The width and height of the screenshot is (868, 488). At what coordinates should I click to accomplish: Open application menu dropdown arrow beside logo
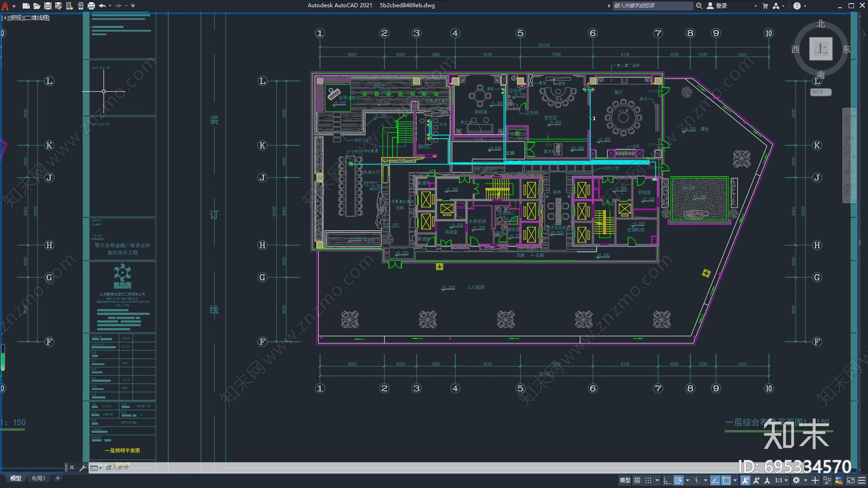[x=14, y=7]
